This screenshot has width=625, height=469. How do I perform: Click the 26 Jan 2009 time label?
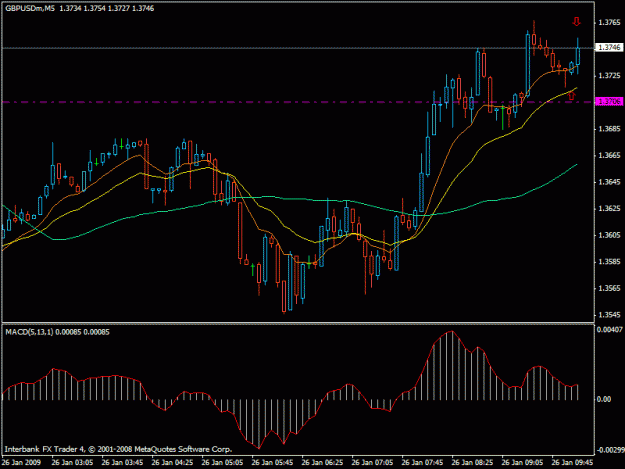tap(21, 462)
